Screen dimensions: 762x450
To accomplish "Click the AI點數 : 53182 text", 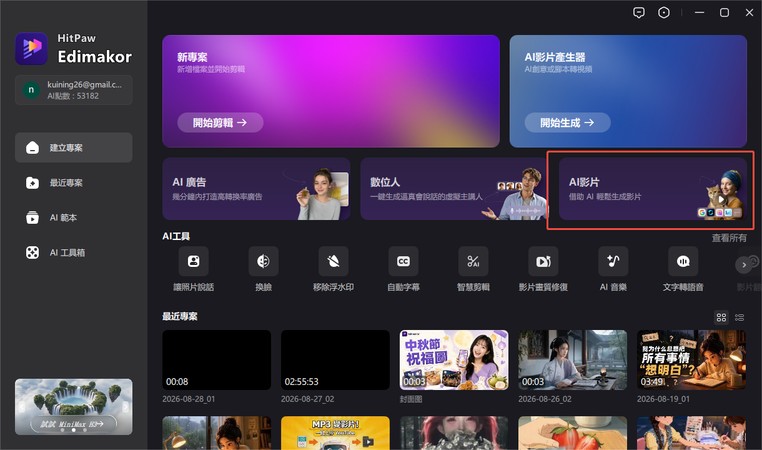I will pos(73,96).
